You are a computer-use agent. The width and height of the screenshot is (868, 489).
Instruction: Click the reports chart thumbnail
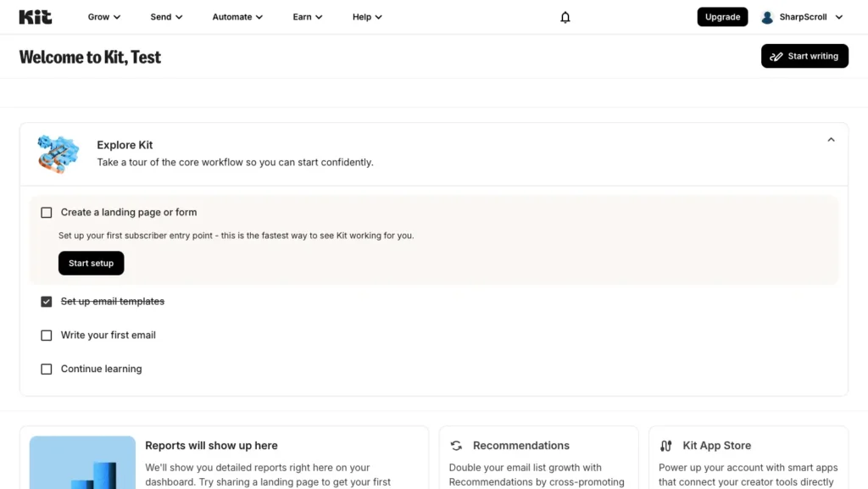click(x=82, y=463)
